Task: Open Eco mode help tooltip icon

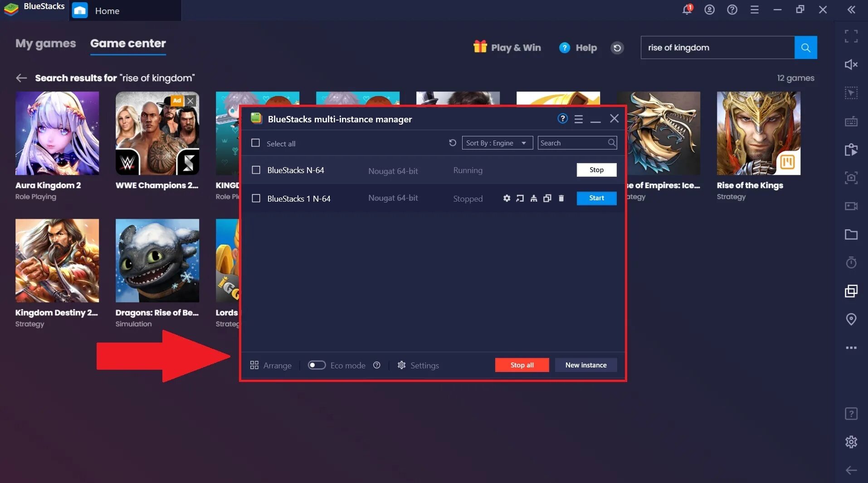Action: tap(376, 365)
